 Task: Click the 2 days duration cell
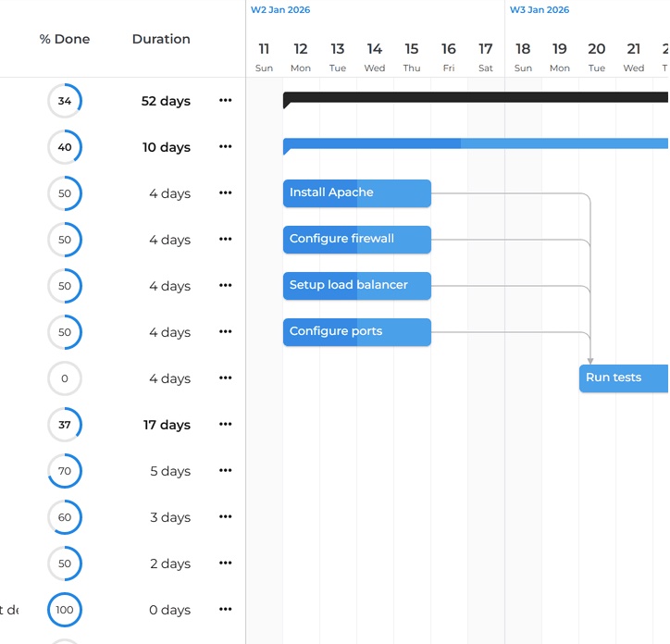point(170,563)
